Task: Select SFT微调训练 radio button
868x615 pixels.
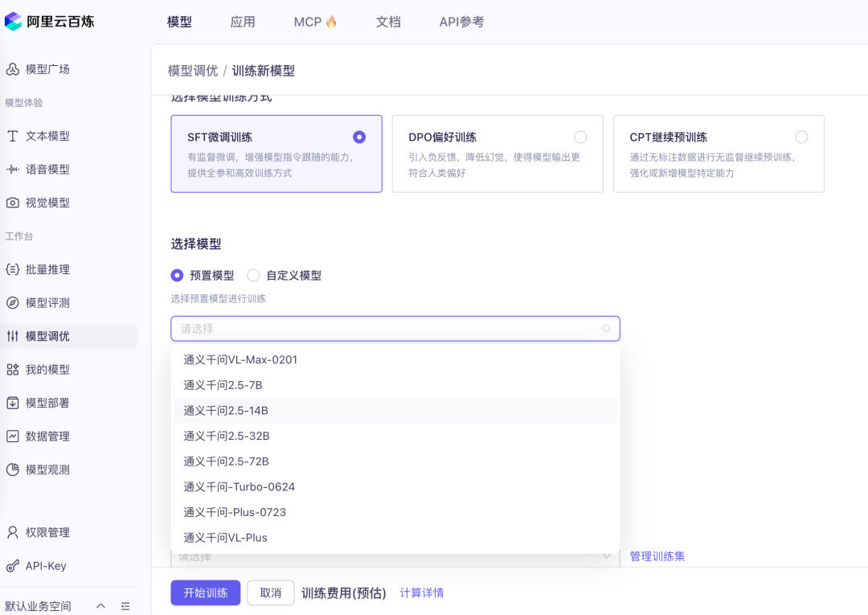Action: click(359, 137)
